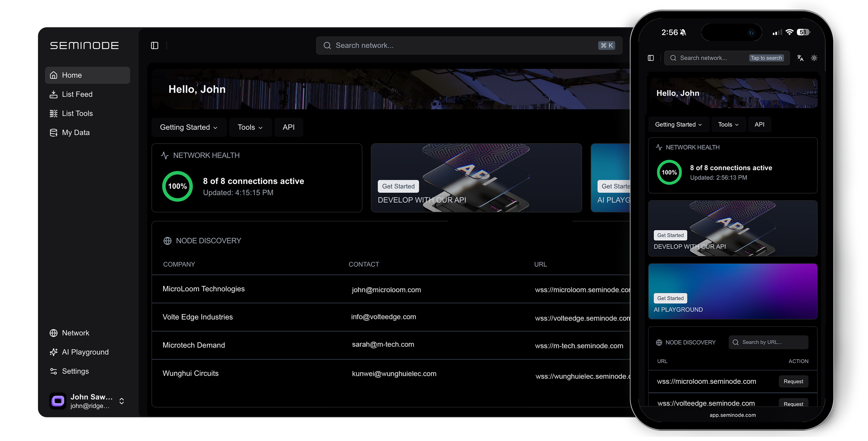
Task: Click the Seminode logo in desktop sidebar
Action: (x=84, y=45)
